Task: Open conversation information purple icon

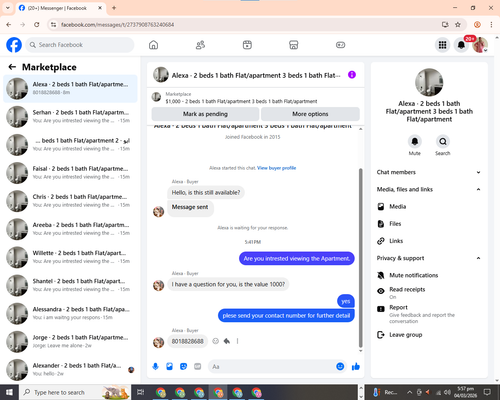Action: click(352, 75)
